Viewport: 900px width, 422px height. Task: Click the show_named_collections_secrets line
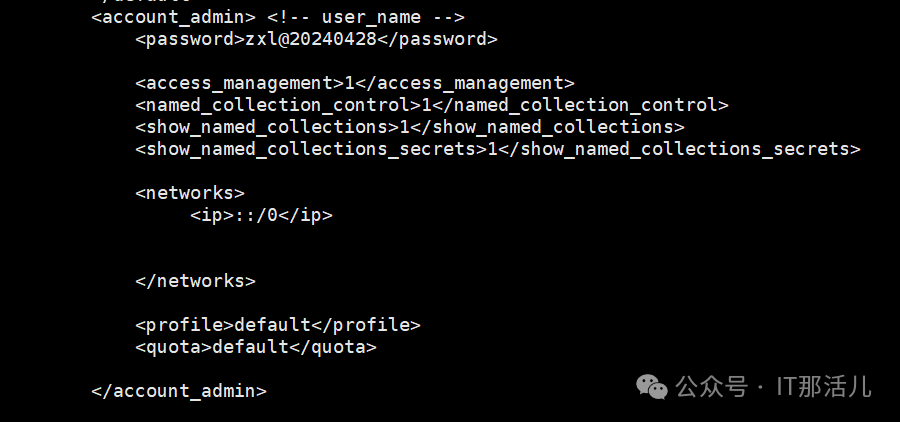pos(497,149)
